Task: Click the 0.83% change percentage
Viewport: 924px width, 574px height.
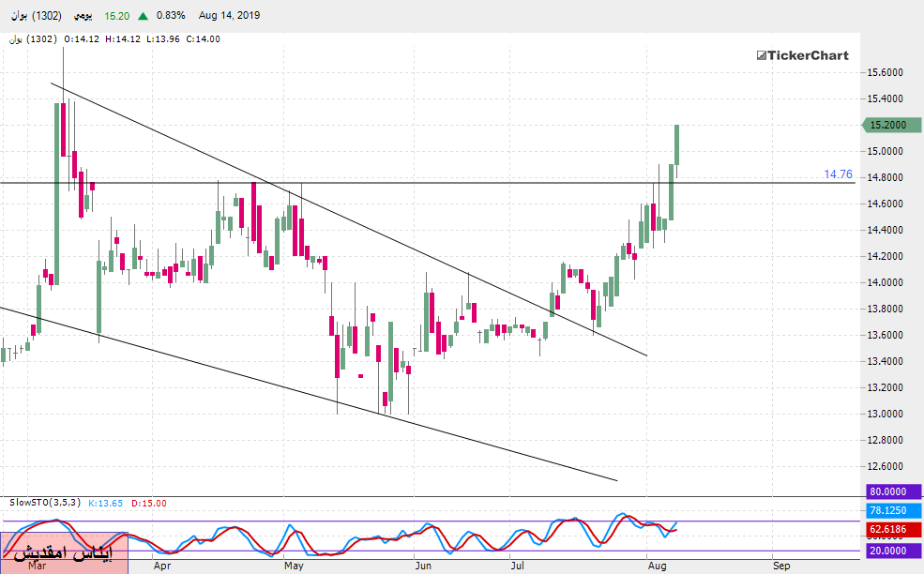Action: click(x=171, y=16)
